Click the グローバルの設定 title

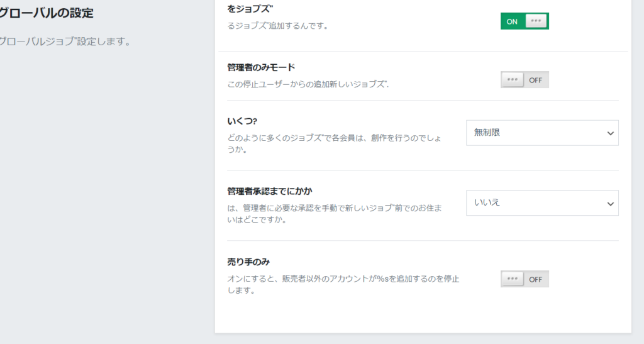(46, 13)
